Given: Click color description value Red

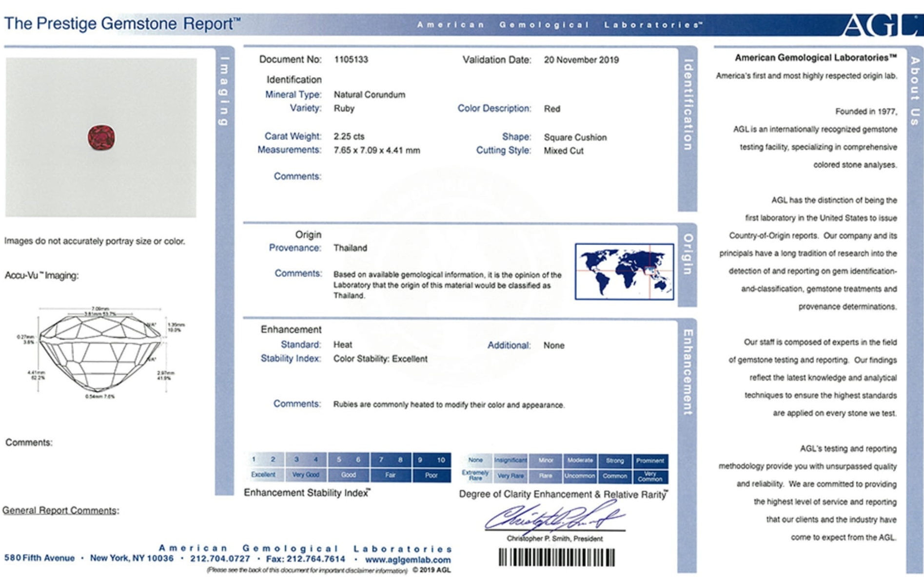Looking at the screenshot, I should tap(552, 109).
